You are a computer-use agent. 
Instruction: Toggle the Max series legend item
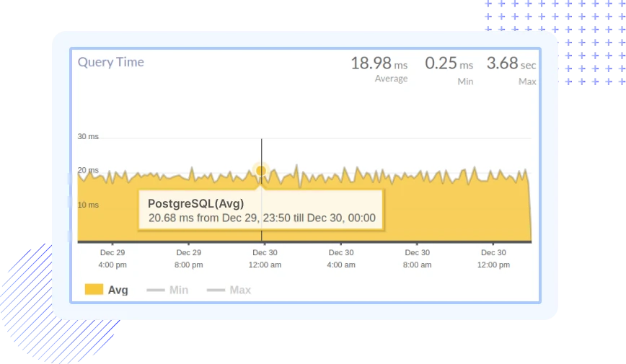(229, 290)
